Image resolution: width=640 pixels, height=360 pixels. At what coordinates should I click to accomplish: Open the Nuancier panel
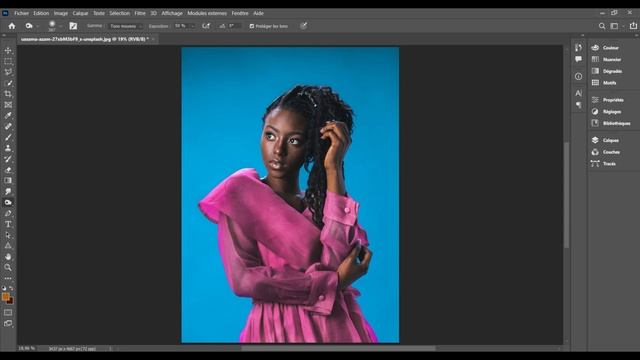pyautogui.click(x=612, y=60)
